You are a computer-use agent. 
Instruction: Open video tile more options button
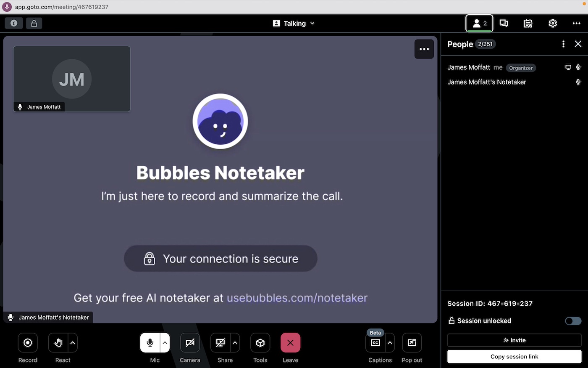(x=424, y=49)
